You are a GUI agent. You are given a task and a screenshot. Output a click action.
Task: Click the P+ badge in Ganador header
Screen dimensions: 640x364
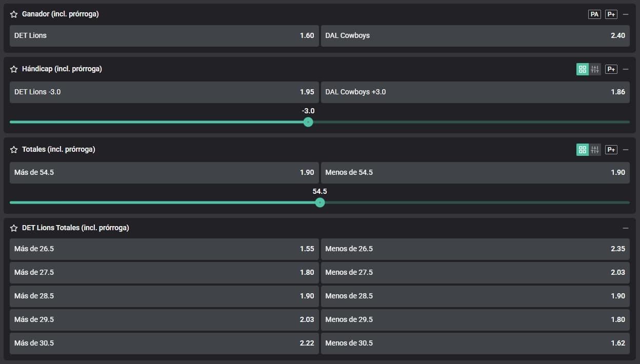611,14
